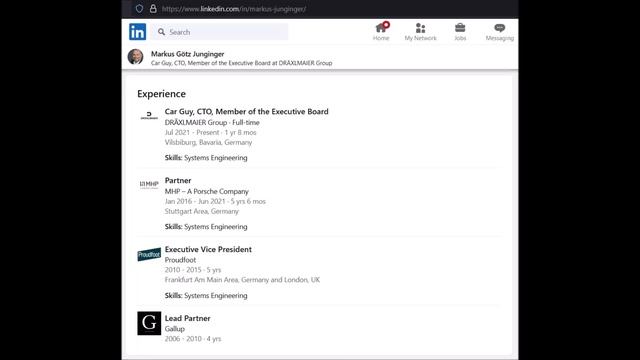640x360 pixels.
Task: Open the Home nav icon
Action: pos(381,31)
